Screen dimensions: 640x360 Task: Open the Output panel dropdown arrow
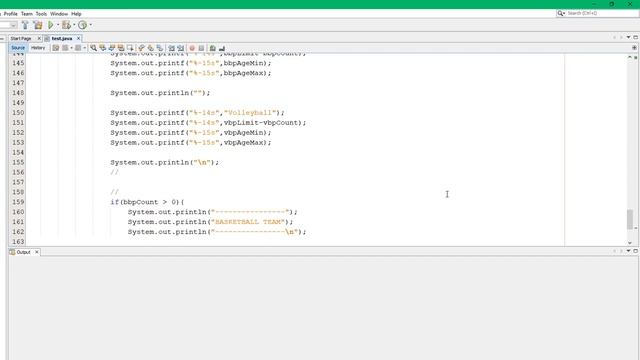(x=628, y=251)
